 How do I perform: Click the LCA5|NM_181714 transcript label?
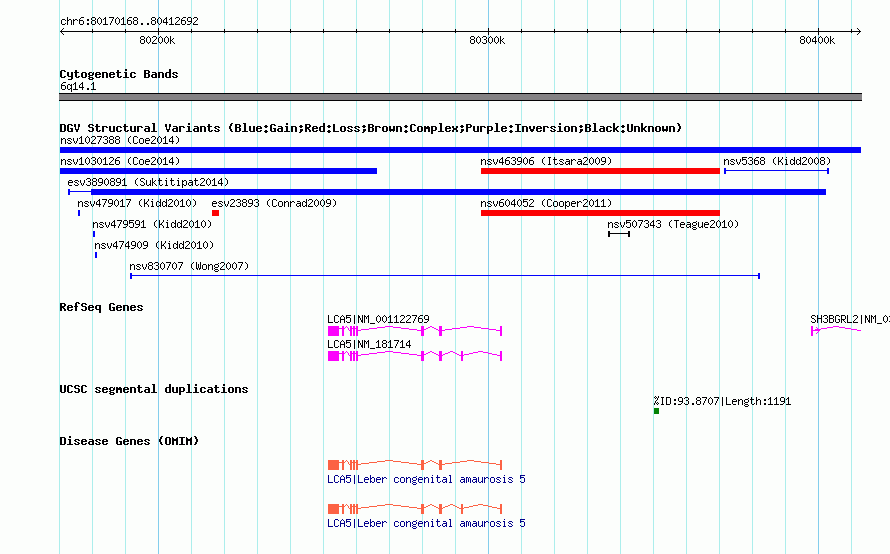tap(370, 344)
